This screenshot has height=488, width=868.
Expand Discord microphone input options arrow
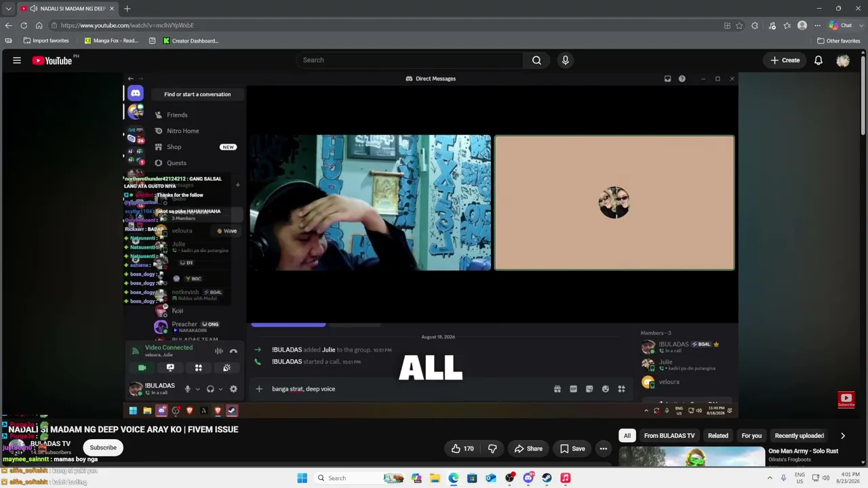[x=197, y=389]
